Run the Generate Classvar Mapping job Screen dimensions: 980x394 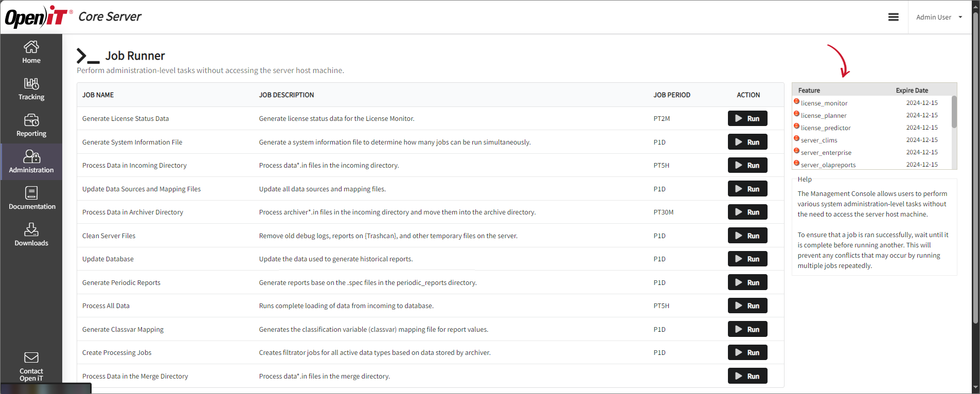point(747,329)
